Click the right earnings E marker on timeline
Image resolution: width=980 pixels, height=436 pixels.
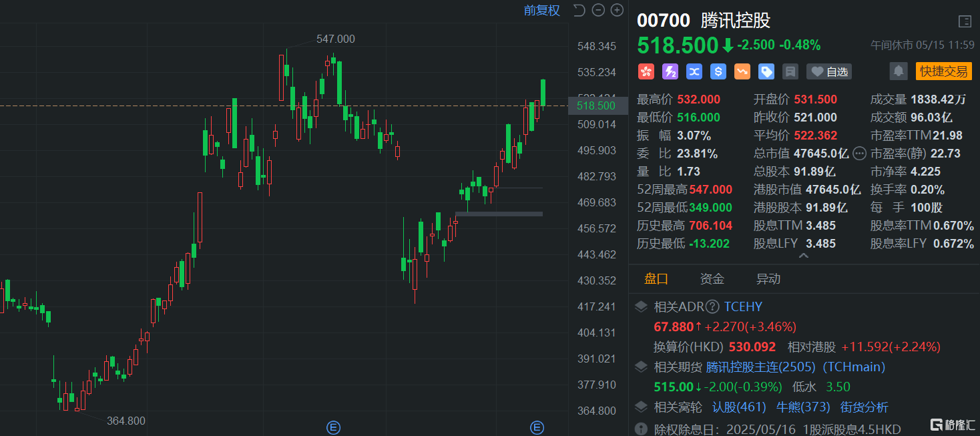point(537,427)
